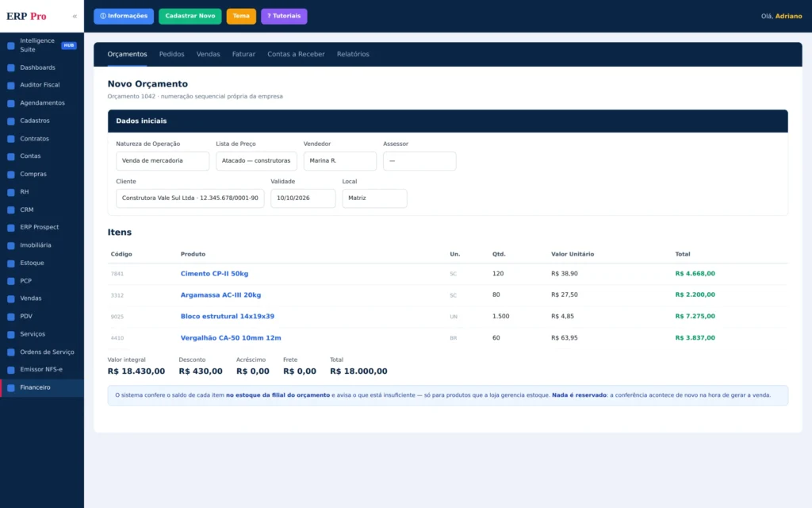Open the Cliente field with Construtora Vale Sul

pos(190,198)
